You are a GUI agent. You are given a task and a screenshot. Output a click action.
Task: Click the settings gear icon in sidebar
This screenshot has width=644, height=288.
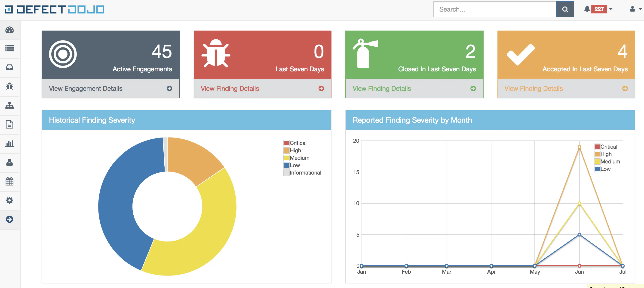[9, 200]
